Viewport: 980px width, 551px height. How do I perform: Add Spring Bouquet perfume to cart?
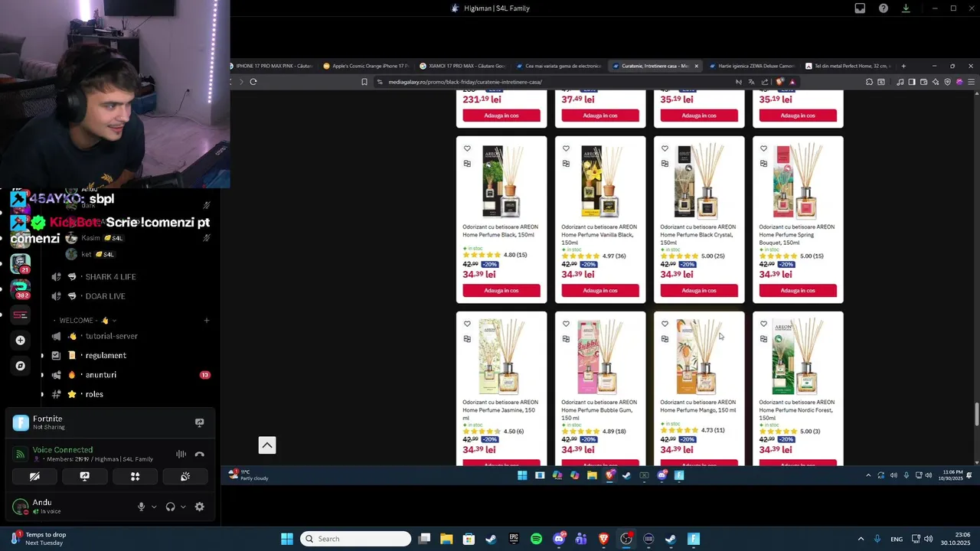[x=798, y=291]
